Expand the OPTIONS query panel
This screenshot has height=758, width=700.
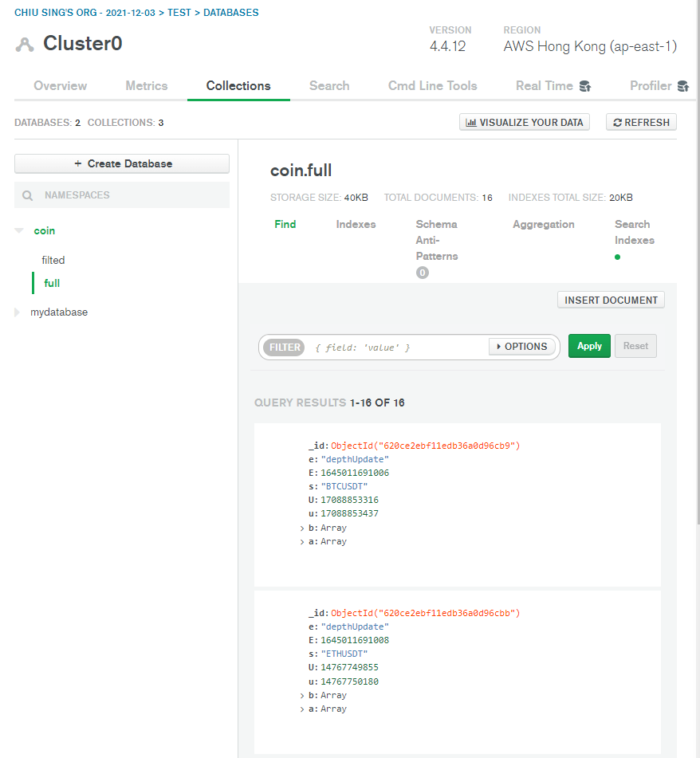(x=522, y=347)
